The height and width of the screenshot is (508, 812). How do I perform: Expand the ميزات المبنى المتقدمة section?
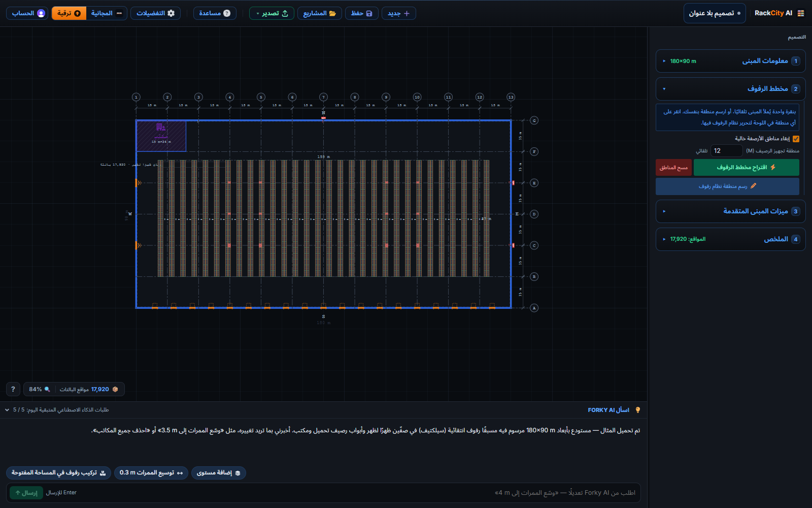[730, 211]
